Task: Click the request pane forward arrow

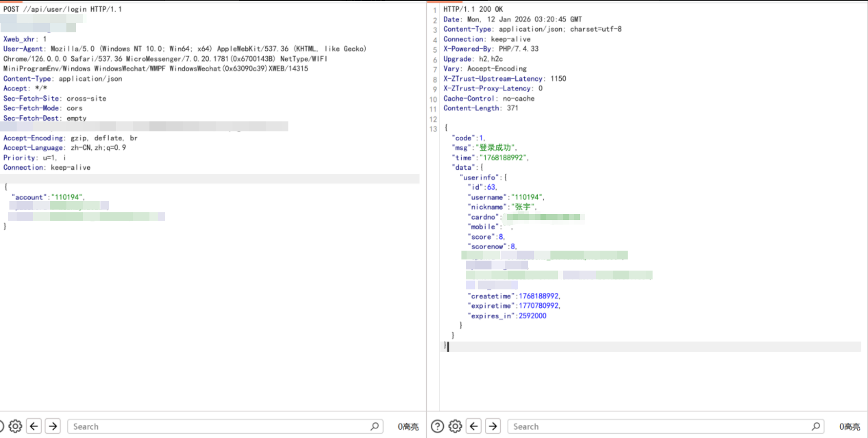Action: pos(53,426)
